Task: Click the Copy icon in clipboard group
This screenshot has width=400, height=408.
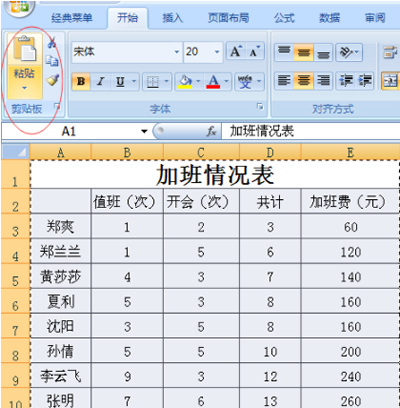Action: [52, 61]
